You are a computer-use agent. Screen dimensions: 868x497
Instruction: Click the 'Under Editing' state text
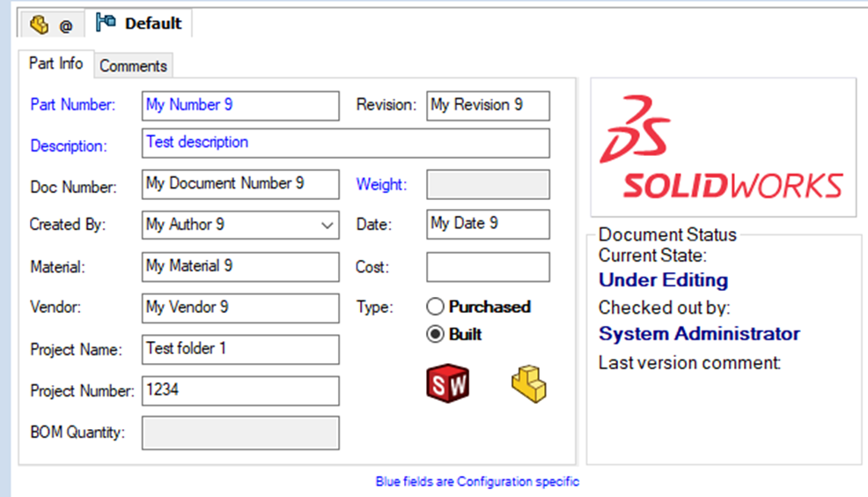pos(663,280)
